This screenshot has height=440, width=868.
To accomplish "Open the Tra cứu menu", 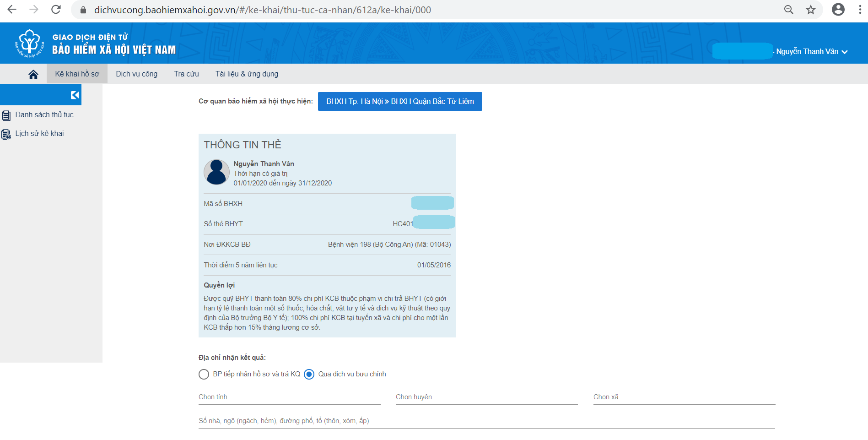I will pos(186,74).
